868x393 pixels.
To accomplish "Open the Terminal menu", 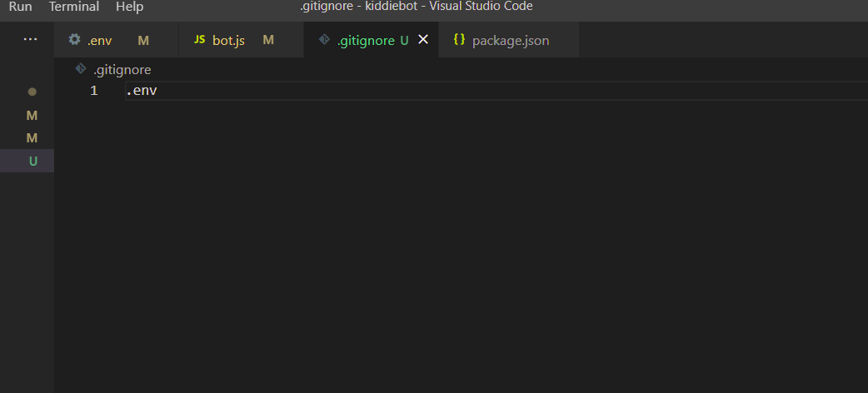I will click(73, 7).
